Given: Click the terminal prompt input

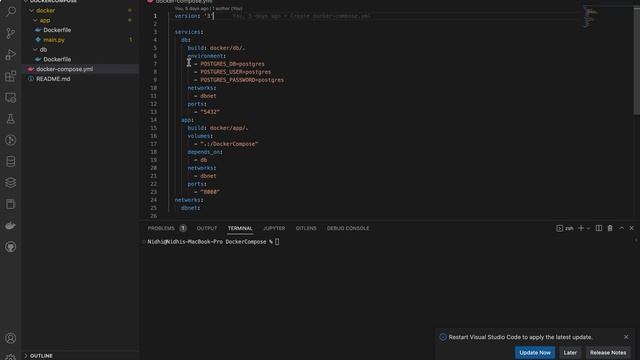Looking at the screenshot, I should 277,242.
